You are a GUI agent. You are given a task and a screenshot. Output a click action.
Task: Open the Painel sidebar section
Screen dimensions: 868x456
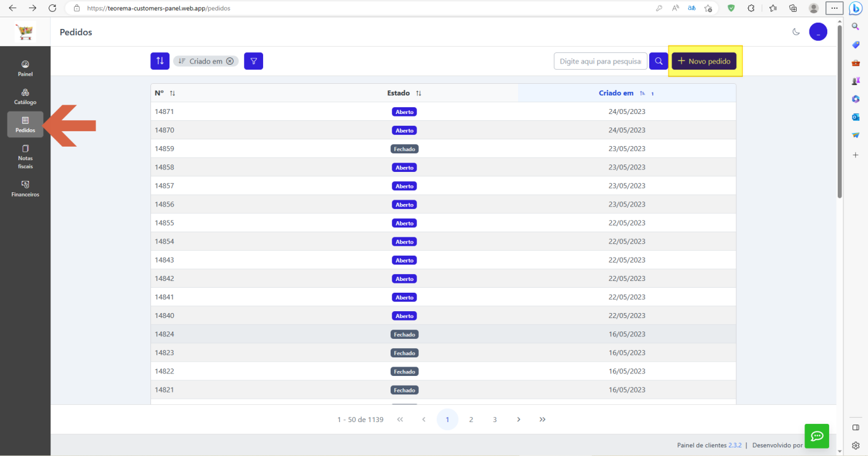(x=25, y=68)
